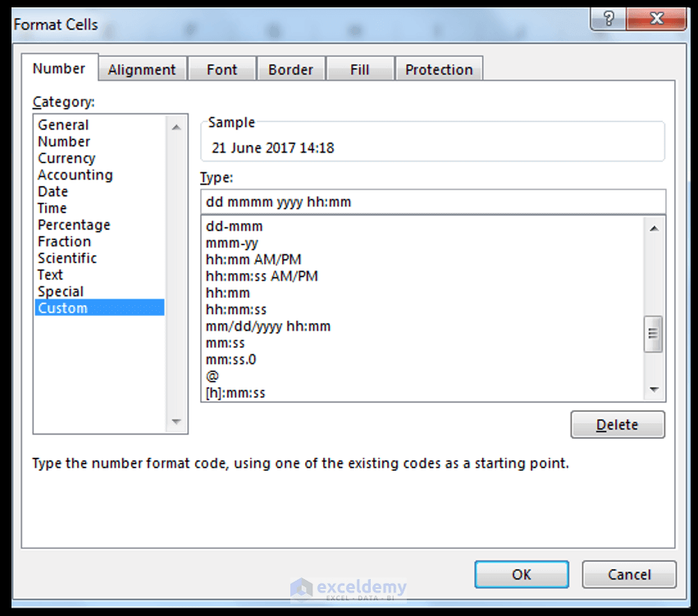Image resolution: width=698 pixels, height=616 pixels.
Task: Select the Border tab
Action: coord(291,69)
